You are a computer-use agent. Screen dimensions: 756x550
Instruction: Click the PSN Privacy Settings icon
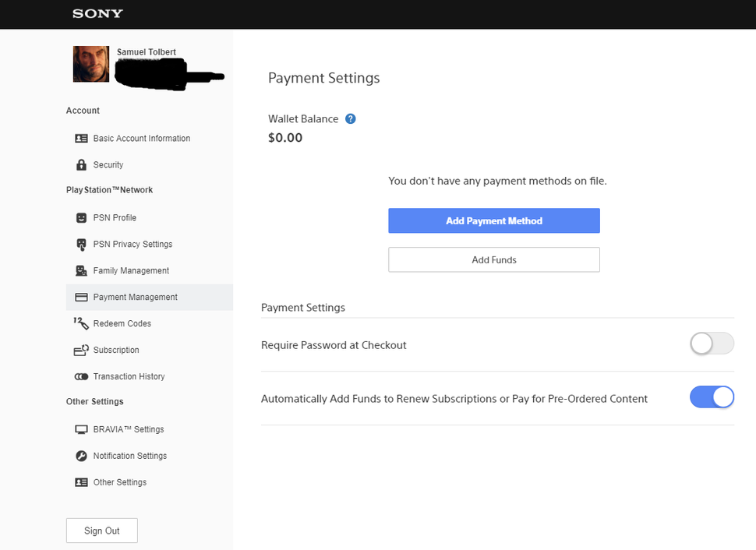pyautogui.click(x=81, y=245)
